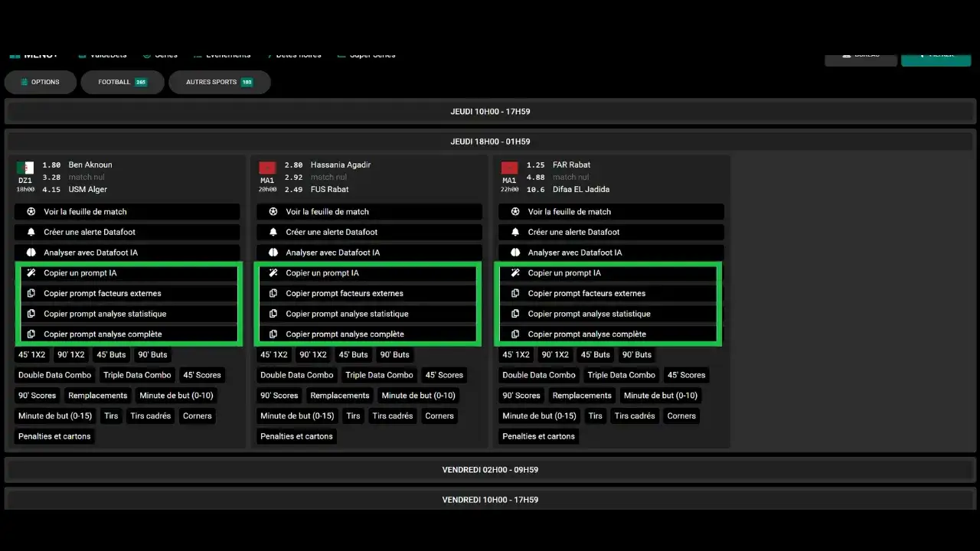Open Penalties et cartons for Ben Aknoun match
Screen dimensions: 980x551
(x=54, y=436)
